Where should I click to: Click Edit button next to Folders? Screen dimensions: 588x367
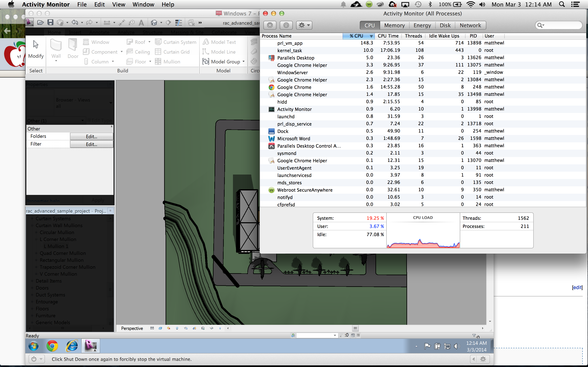(x=91, y=136)
